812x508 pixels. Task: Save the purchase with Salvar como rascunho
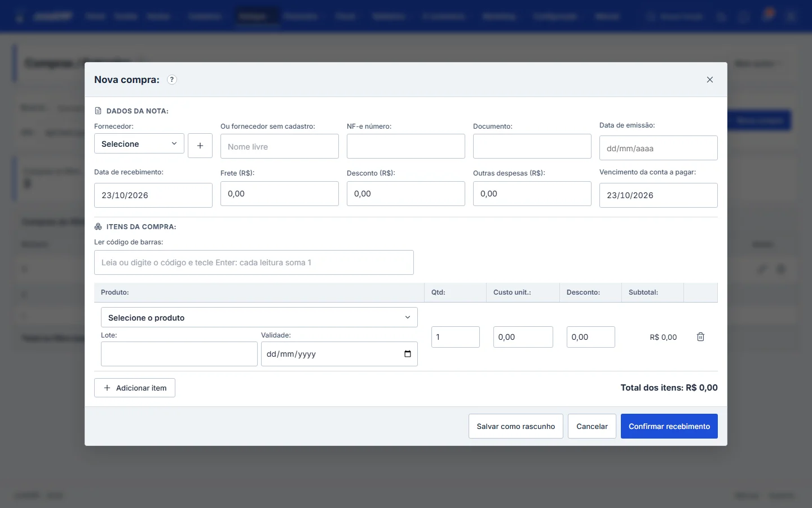pos(516,426)
